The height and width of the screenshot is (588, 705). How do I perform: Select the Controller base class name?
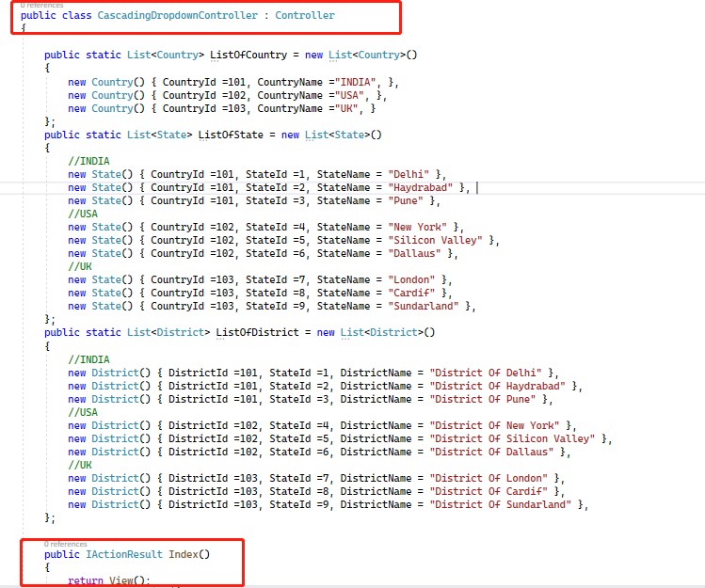pos(305,15)
